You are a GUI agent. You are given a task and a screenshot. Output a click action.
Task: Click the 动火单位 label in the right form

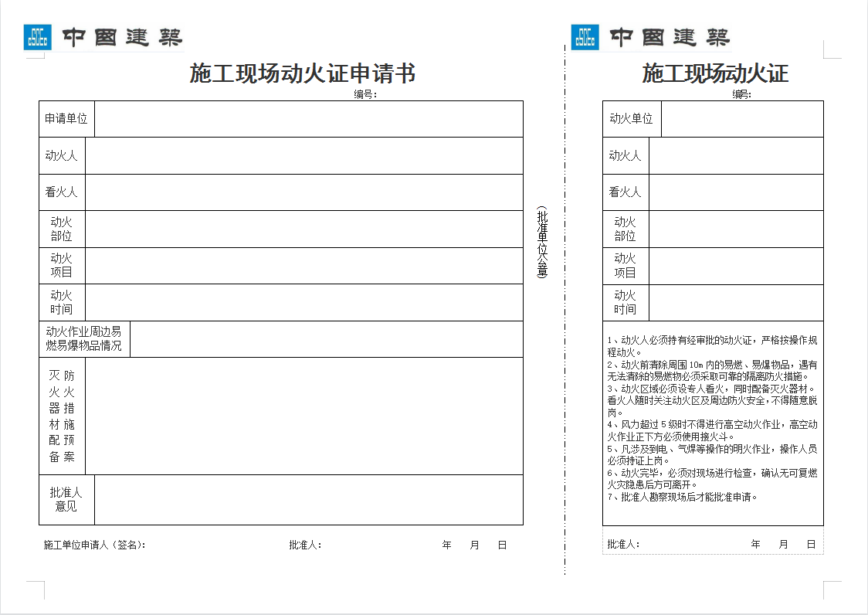click(632, 118)
